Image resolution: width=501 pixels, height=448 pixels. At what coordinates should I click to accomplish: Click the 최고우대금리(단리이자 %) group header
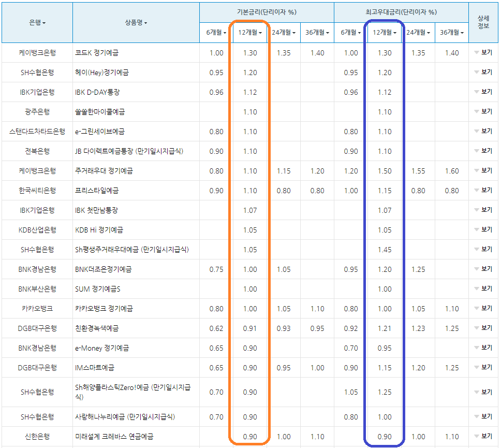(401, 12)
